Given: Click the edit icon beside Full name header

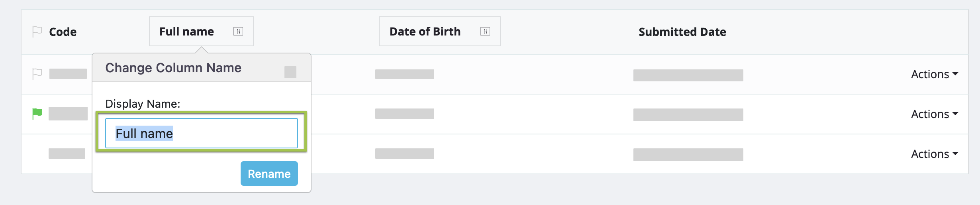Looking at the screenshot, I should tap(238, 32).
